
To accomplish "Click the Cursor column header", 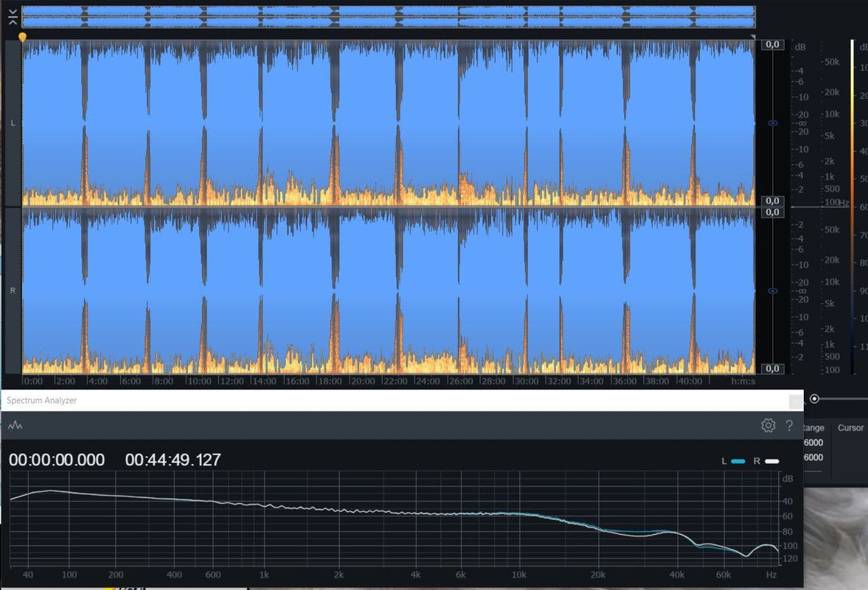I will coord(850,428).
